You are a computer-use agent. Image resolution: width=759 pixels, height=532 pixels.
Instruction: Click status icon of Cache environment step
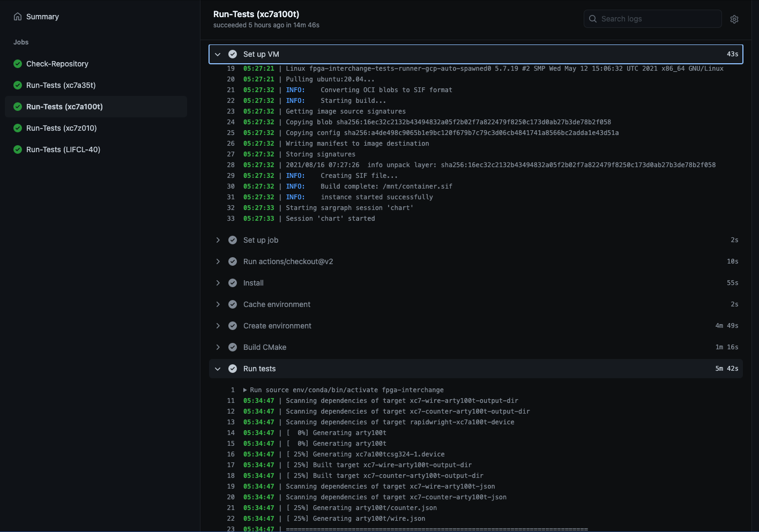233,304
